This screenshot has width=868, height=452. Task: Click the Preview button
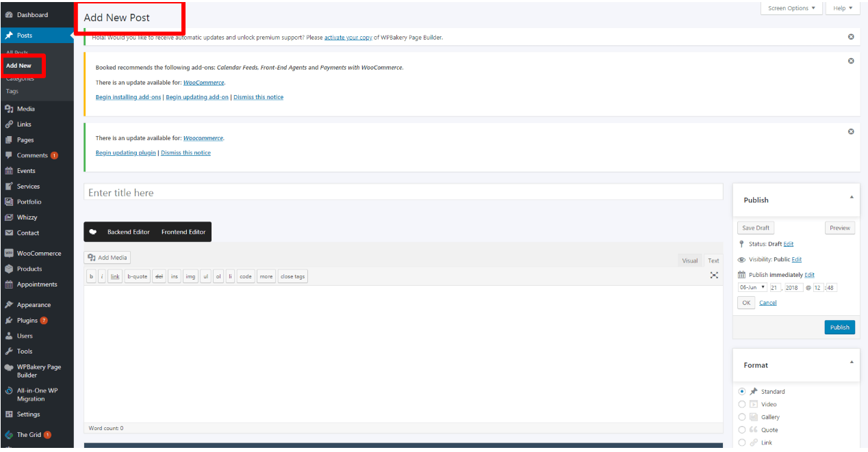(840, 228)
